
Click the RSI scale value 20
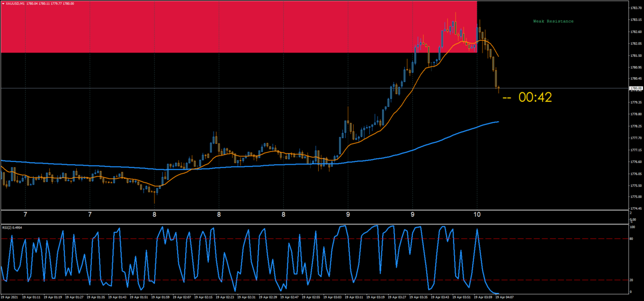pyautogui.click(x=632, y=280)
